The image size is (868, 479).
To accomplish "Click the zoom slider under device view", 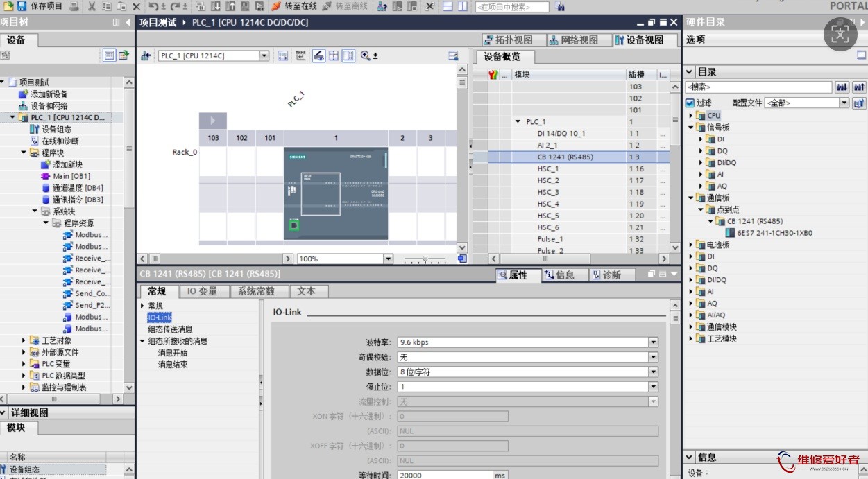I will 425,259.
